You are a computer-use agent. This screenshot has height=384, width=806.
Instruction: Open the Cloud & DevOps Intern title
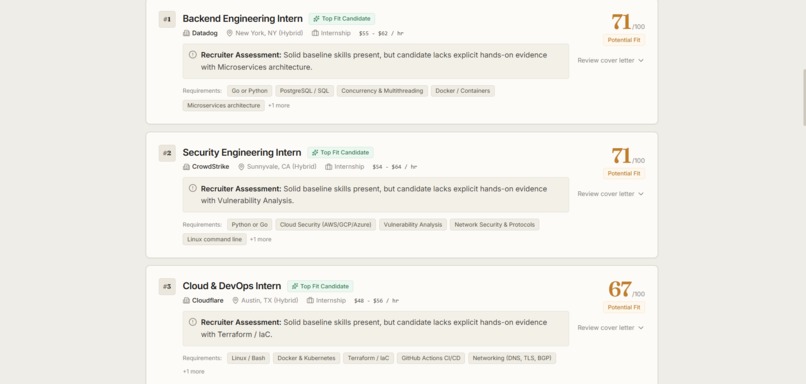pos(232,286)
